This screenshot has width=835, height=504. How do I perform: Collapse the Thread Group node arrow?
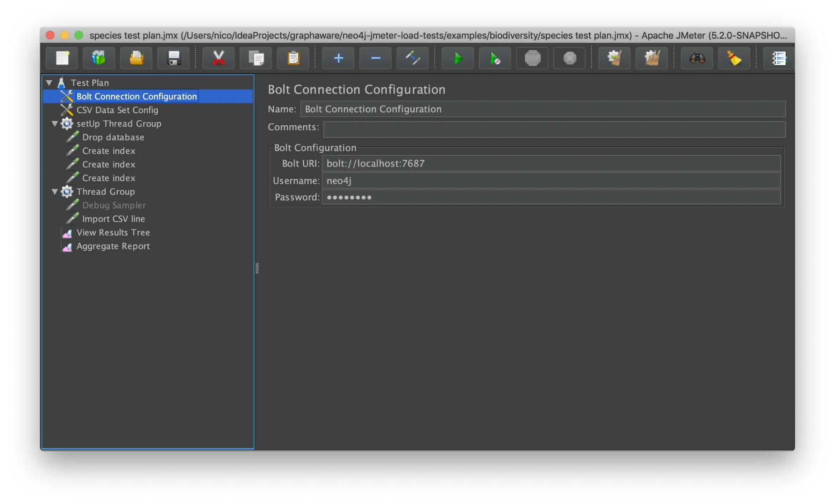tap(55, 192)
